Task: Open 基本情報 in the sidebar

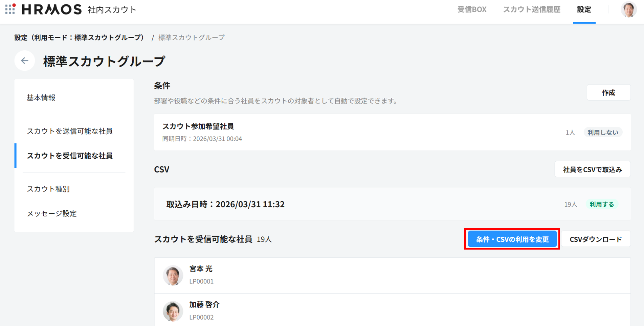Action: pyautogui.click(x=41, y=98)
